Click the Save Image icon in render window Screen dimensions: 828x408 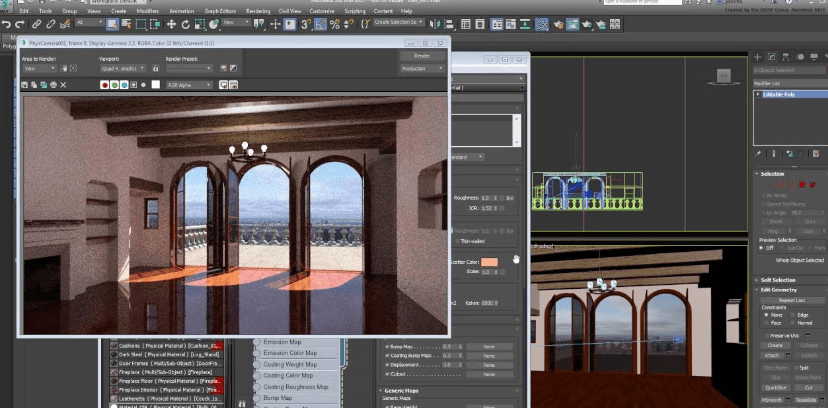pos(26,86)
